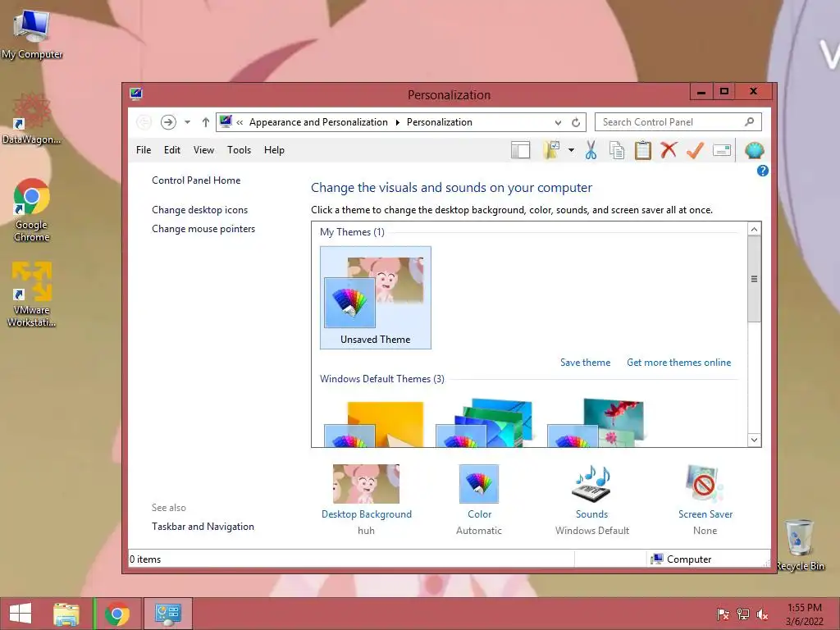
Task: Click Appearance and Personalization breadcrumb
Action: click(318, 122)
